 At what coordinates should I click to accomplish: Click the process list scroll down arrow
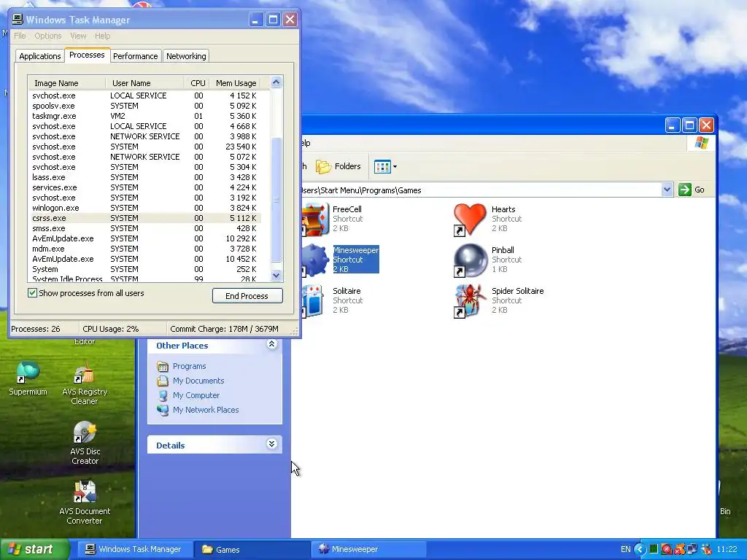(x=276, y=275)
